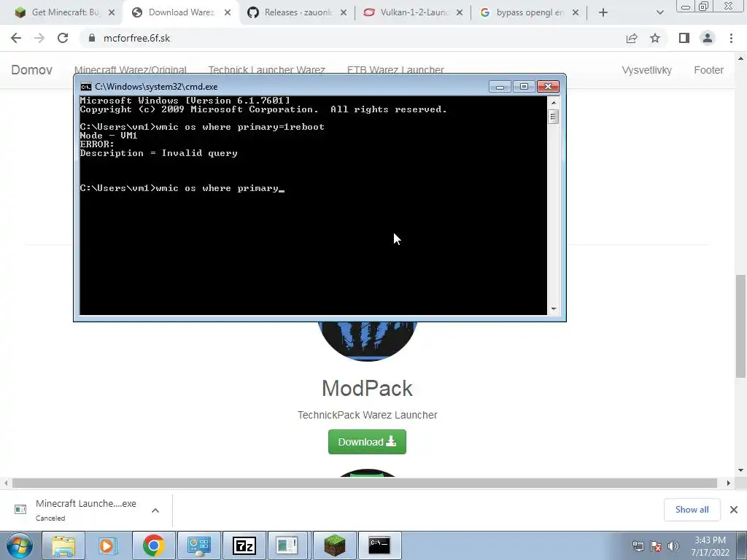This screenshot has width=747, height=560.
Task: Close the Releases GitHub tab
Action: (344, 12)
